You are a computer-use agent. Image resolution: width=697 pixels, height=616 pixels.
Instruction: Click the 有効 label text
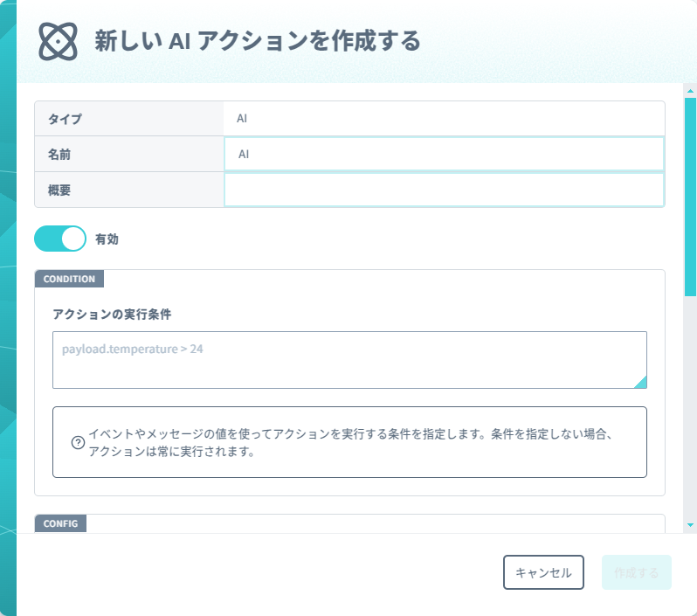tap(107, 239)
